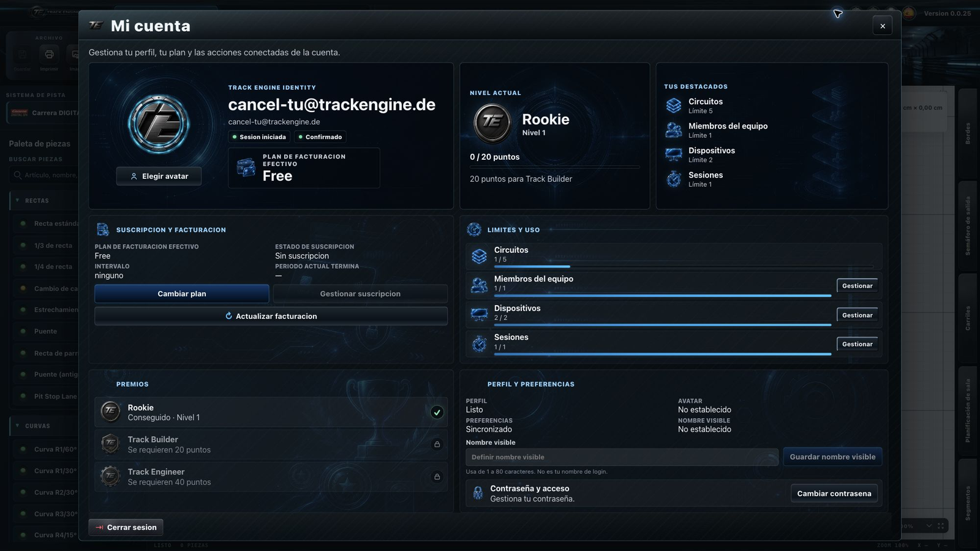980x551 pixels.
Task: Click the Track Builder lock icon
Action: pyautogui.click(x=437, y=444)
